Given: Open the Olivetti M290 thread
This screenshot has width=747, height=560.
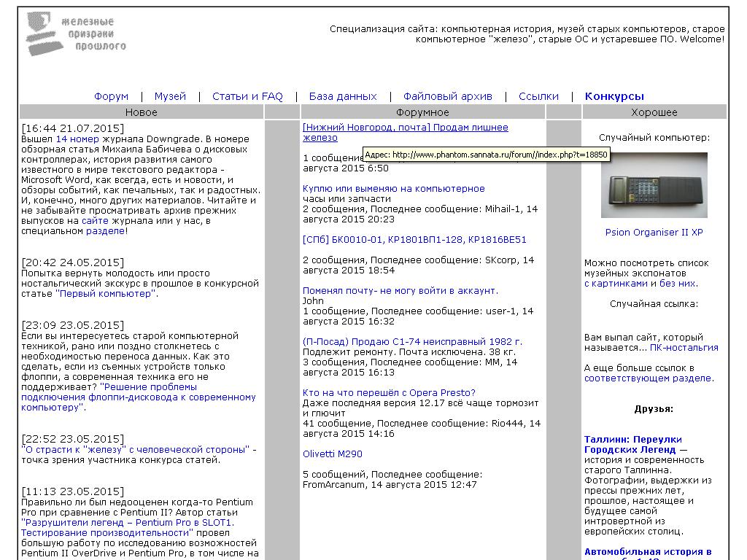Looking at the screenshot, I should tap(332, 454).
